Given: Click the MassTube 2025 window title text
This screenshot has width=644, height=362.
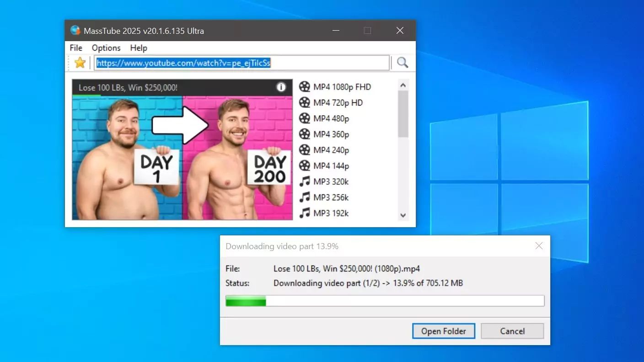Looking at the screenshot, I should pyautogui.click(x=144, y=31).
